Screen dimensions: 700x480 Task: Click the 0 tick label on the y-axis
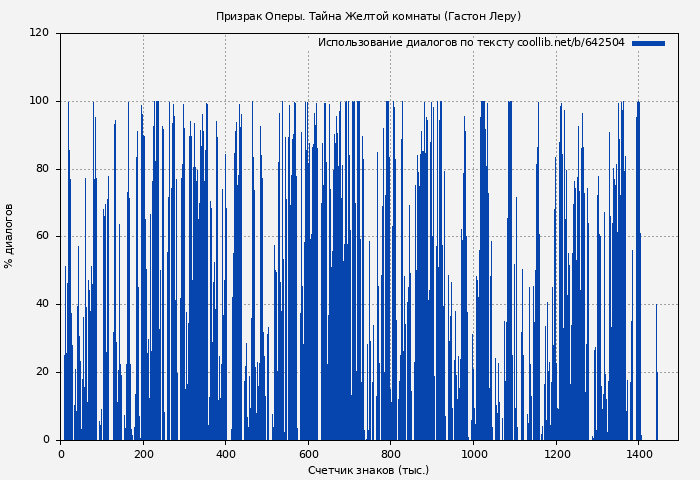[45, 440]
